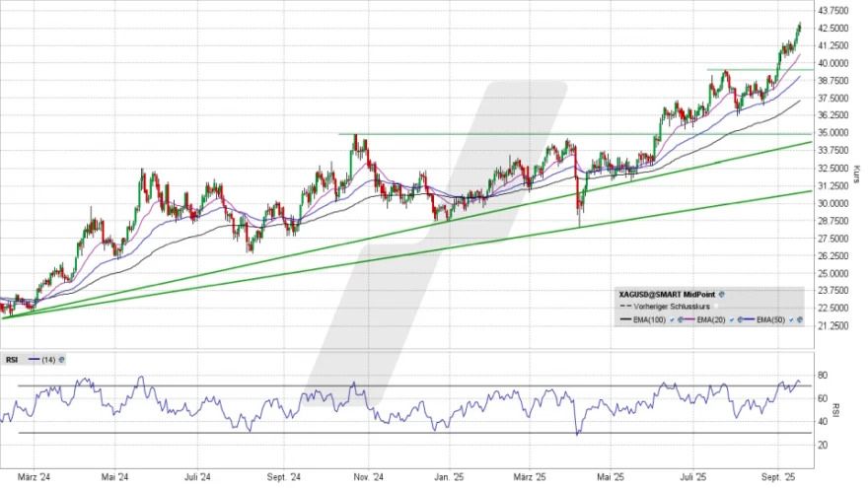Toggle the EMA(50) visibility checkbox
The height and width of the screenshot is (488, 868).
click(790, 320)
